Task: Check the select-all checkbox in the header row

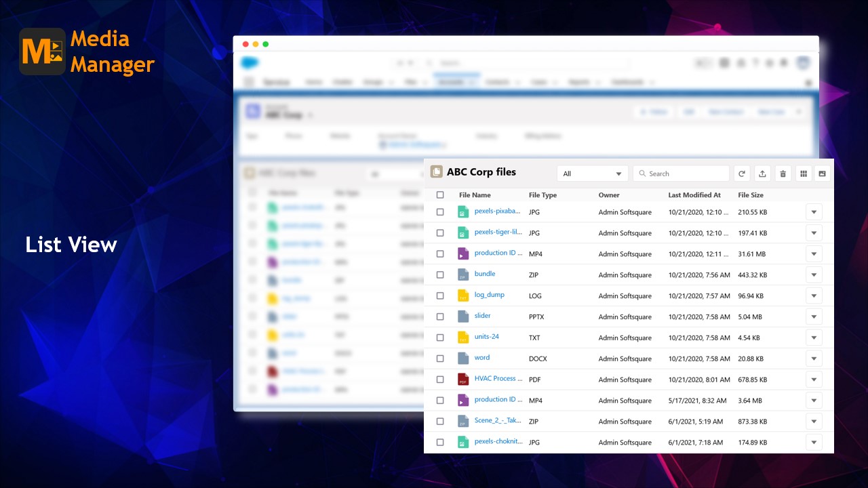Action: click(x=440, y=195)
